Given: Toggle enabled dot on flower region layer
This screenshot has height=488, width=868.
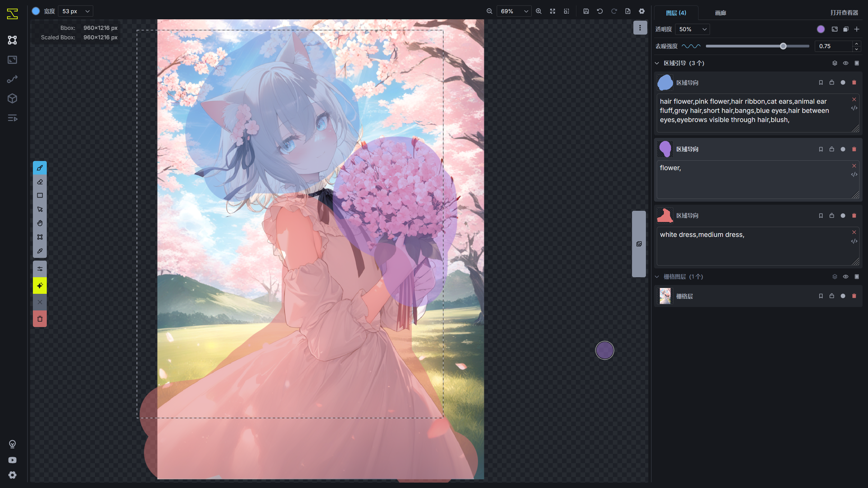Looking at the screenshot, I should click(x=843, y=149).
